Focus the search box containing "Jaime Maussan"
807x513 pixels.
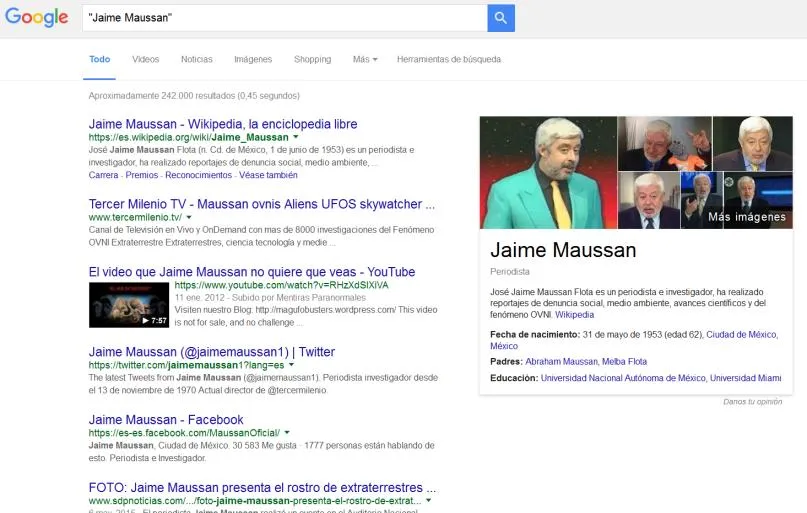(x=285, y=18)
